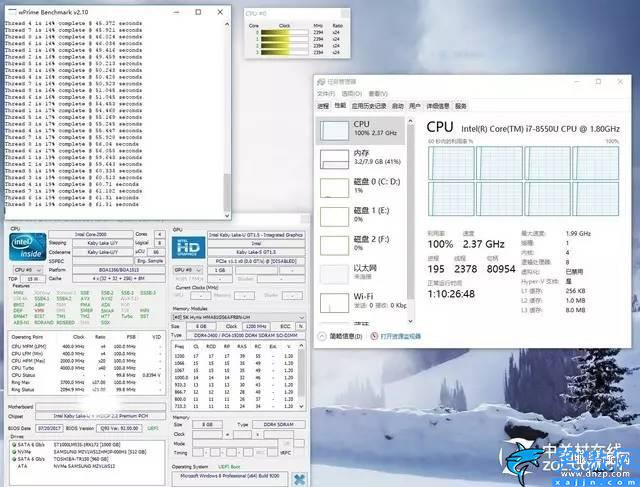The image size is (640, 487).
Task: Click the resource monitor icon in Task Manager
Action: (374, 336)
